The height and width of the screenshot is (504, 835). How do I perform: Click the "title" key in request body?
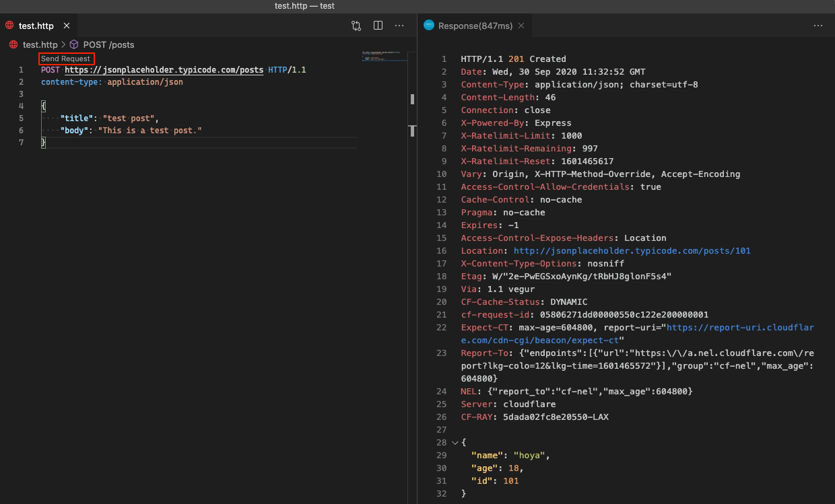(x=75, y=118)
